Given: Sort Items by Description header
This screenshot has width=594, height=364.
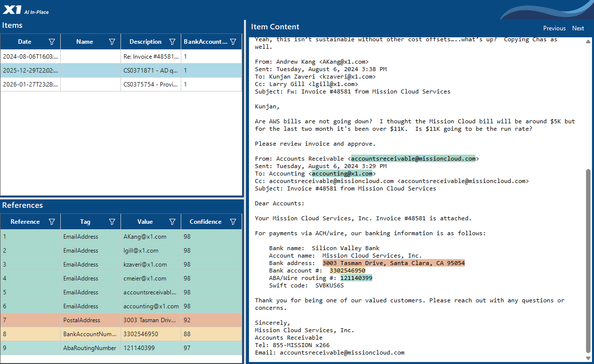Looking at the screenshot, I should pos(145,42).
